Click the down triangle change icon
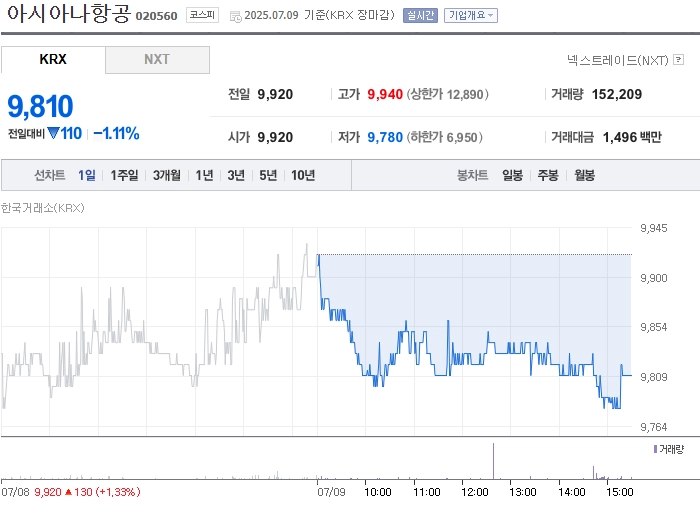Screen dimensions: 700x515 tap(53, 133)
